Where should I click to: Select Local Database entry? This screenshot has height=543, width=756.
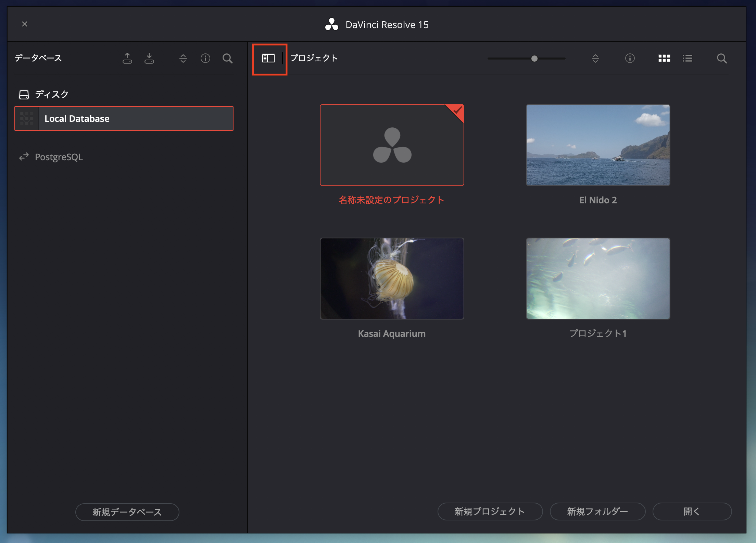[124, 118]
